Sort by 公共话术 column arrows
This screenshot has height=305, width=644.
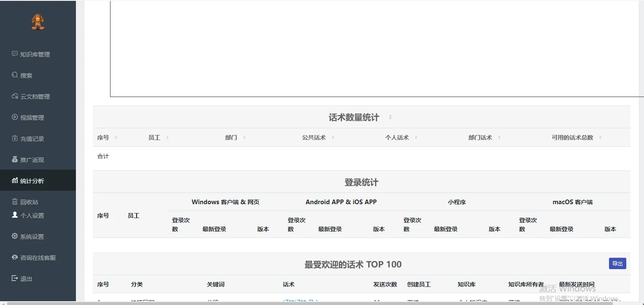[x=333, y=138]
